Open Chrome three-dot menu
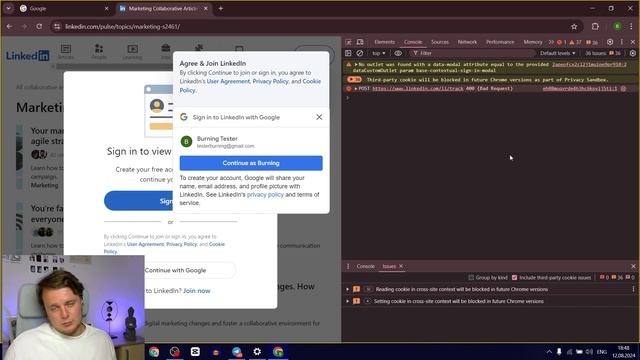Image resolution: width=640 pixels, height=360 pixels. tap(631, 27)
